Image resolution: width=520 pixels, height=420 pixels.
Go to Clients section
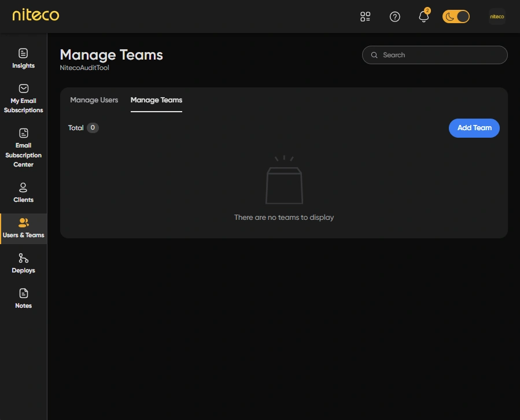click(x=23, y=193)
